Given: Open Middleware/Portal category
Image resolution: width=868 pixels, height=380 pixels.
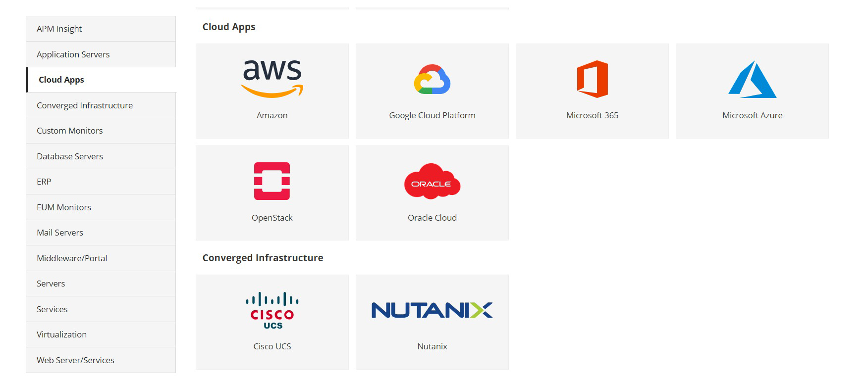Looking at the screenshot, I should (x=101, y=258).
